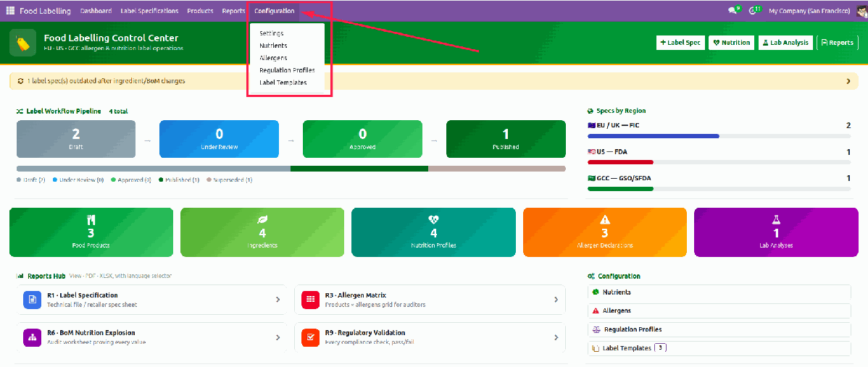The width and height of the screenshot is (868, 367).
Task: Click the user avatar
Action: [861, 11]
